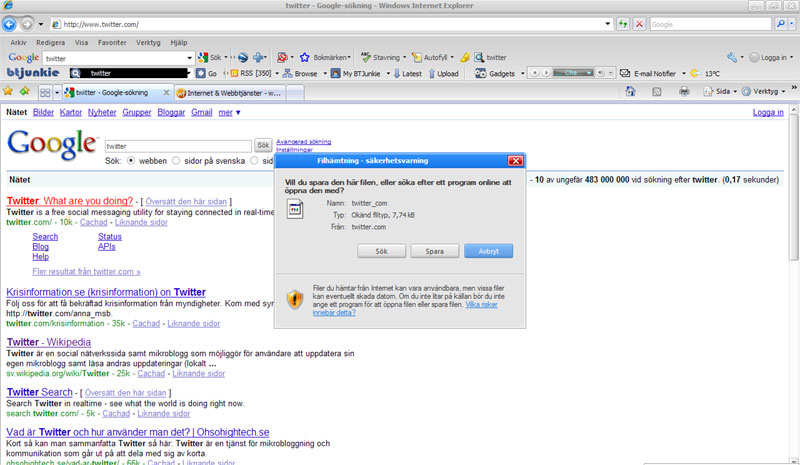Expand search provider dropdown beside magnifier

point(792,24)
